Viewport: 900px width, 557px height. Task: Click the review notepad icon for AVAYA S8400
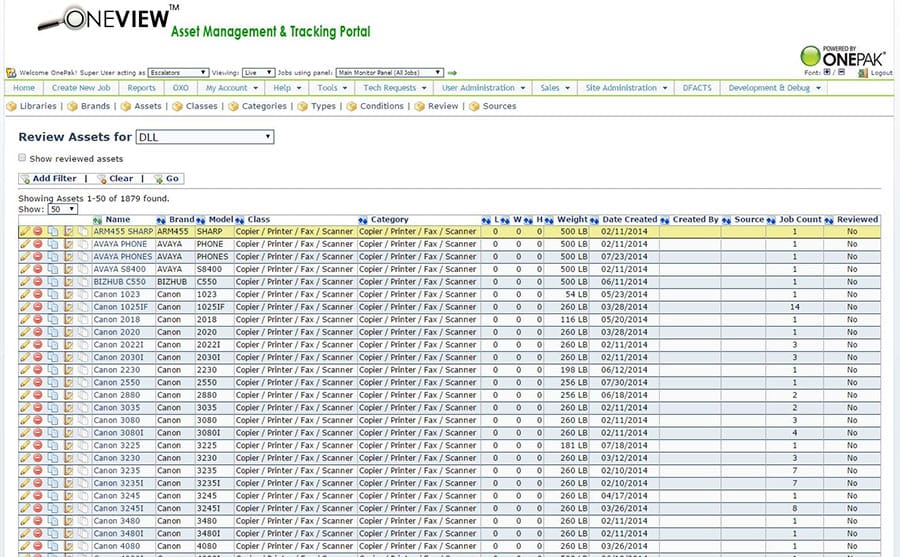[x=69, y=269]
